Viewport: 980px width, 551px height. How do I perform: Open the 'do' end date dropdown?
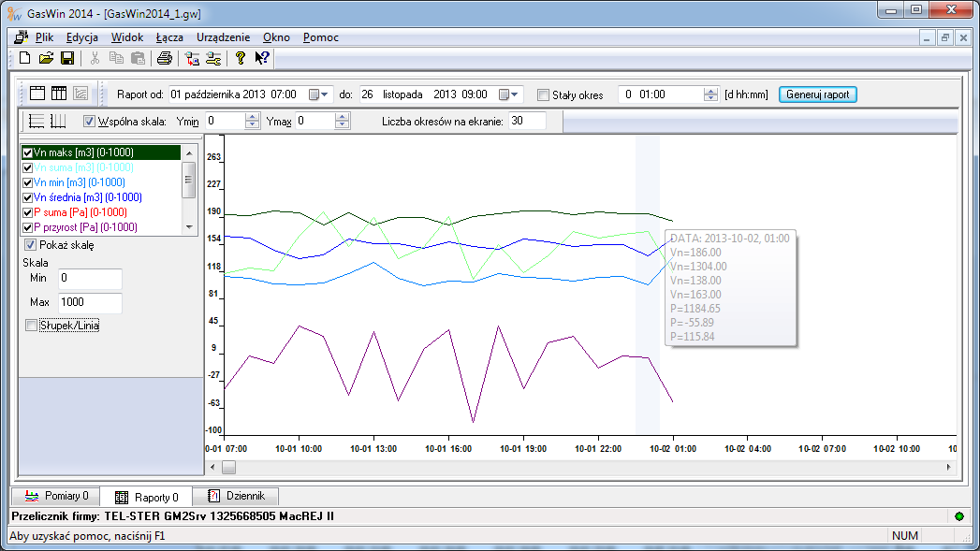tap(509, 94)
